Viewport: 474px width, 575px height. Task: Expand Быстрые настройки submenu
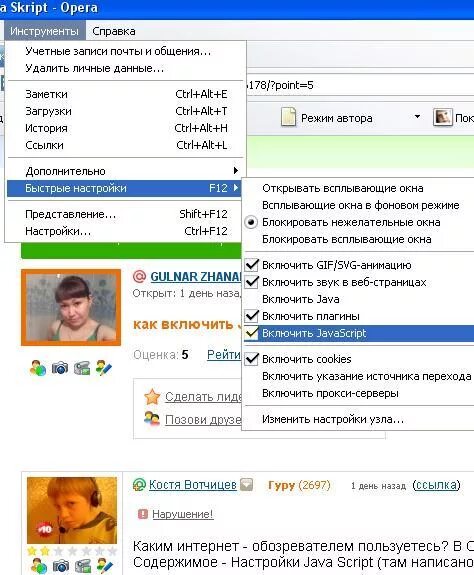pos(125,188)
